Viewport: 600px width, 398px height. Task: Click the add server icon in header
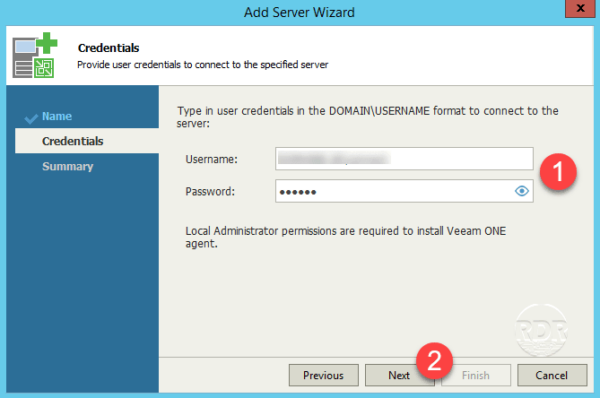point(35,55)
